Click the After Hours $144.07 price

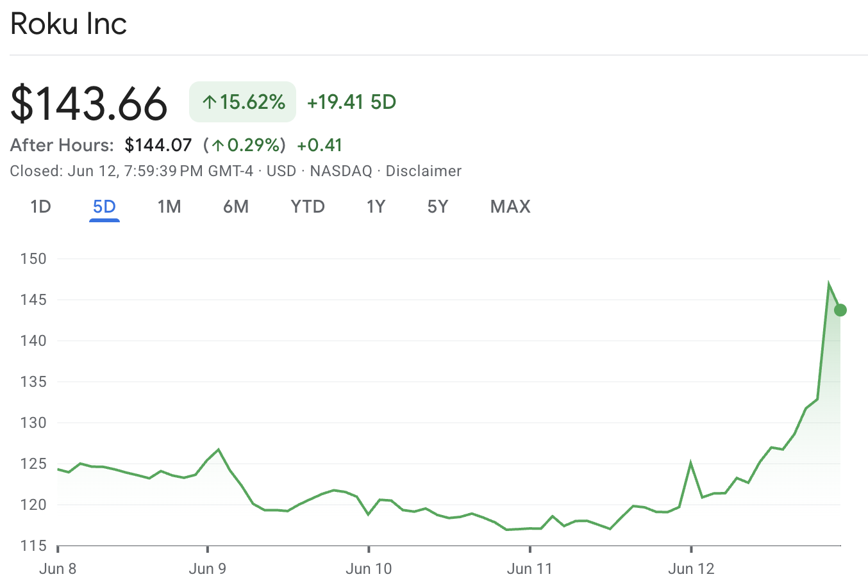pos(158,145)
